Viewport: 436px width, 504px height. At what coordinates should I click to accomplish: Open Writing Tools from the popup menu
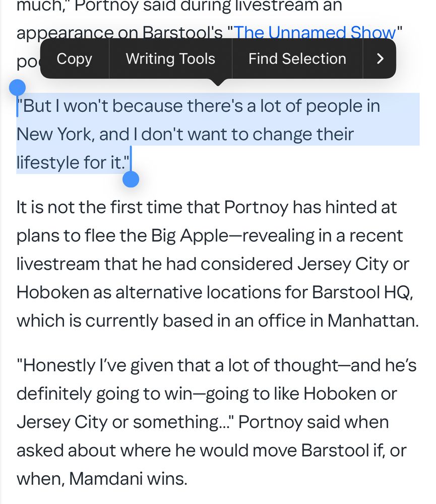pos(170,59)
